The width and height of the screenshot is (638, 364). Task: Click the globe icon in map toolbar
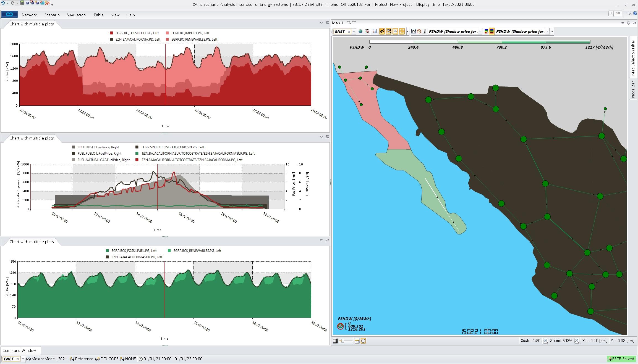360,31
